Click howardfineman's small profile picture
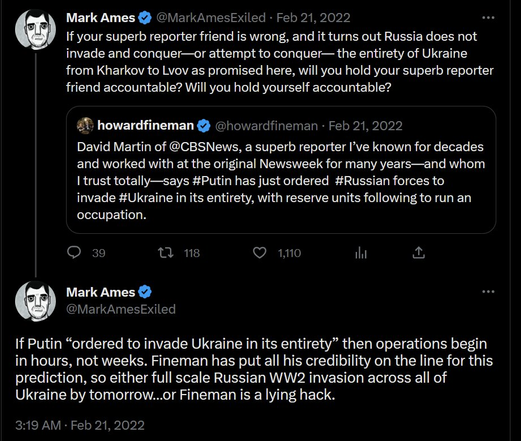The width and height of the screenshot is (521, 441). tap(85, 126)
